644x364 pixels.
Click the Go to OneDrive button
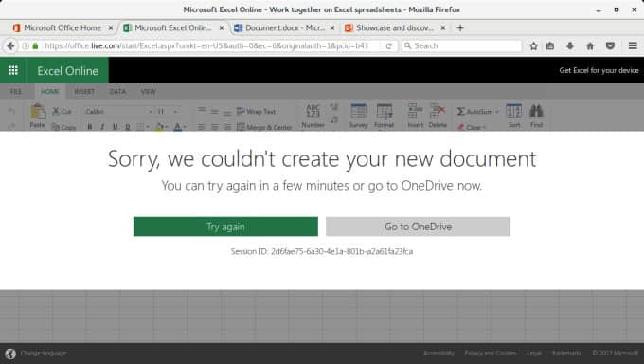418,227
